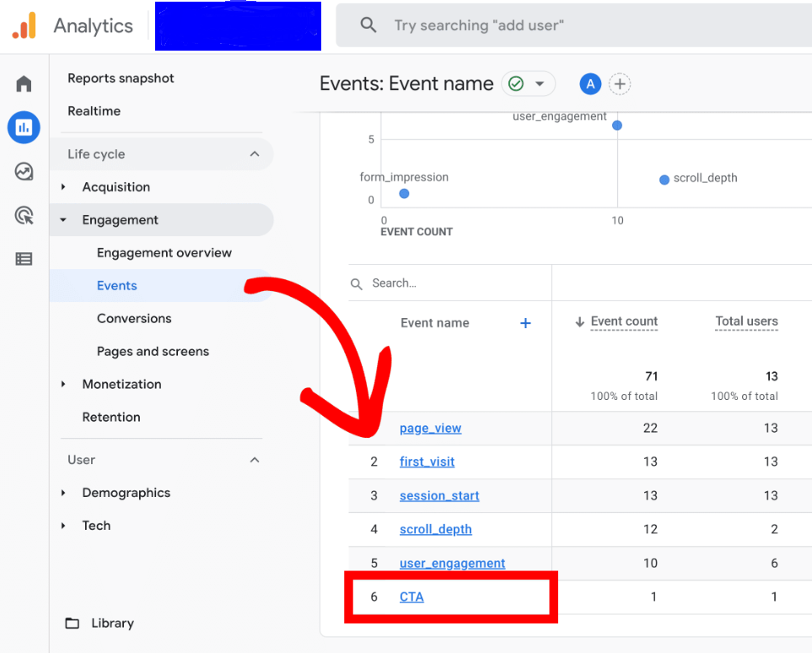Expand the Demographics menu

63,493
